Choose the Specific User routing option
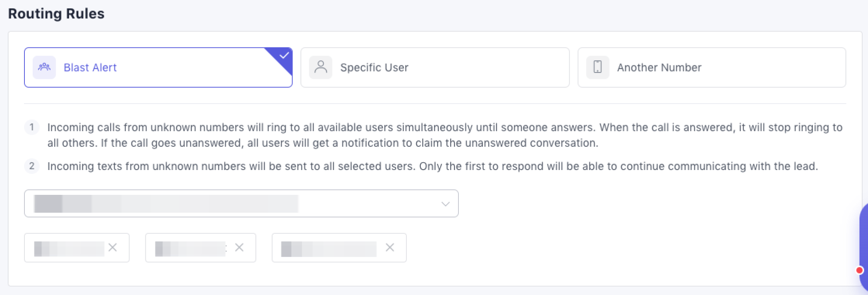The height and width of the screenshot is (295, 868). [435, 68]
